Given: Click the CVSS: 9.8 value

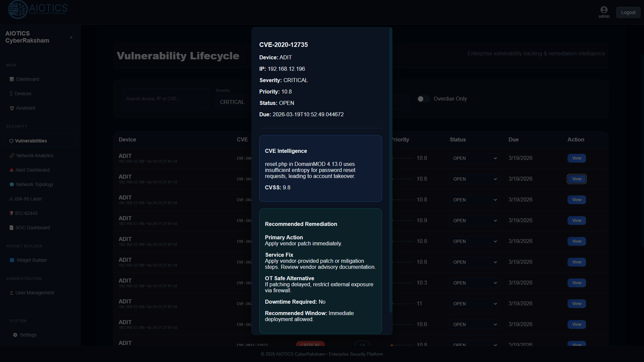Looking at the screenshot, I should pos(277,188).
